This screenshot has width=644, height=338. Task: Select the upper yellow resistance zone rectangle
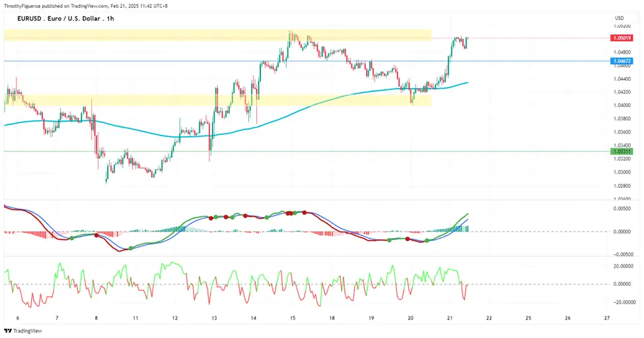(x=218, y=34)
